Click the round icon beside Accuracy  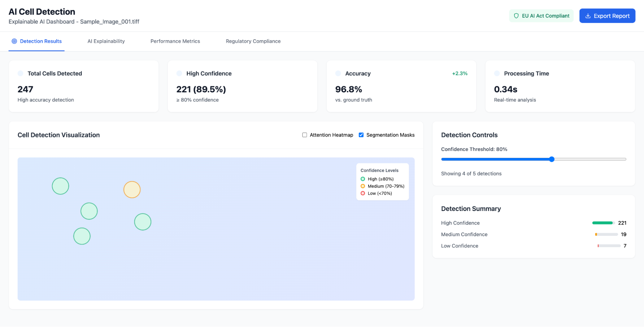pyautogui.click(x=338, y=73)
